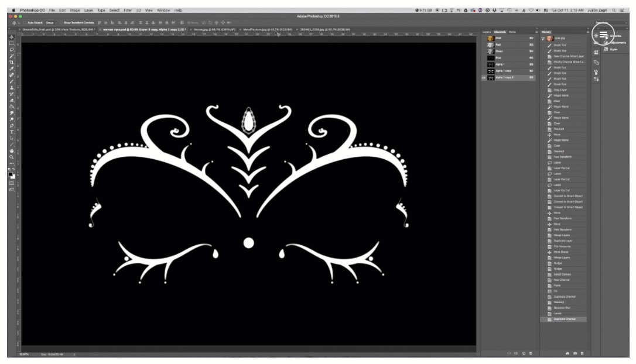This screenshot has width=636, height=364.
Task: Select New Channel Mixer Layer history state
Action: coord(563,56)
